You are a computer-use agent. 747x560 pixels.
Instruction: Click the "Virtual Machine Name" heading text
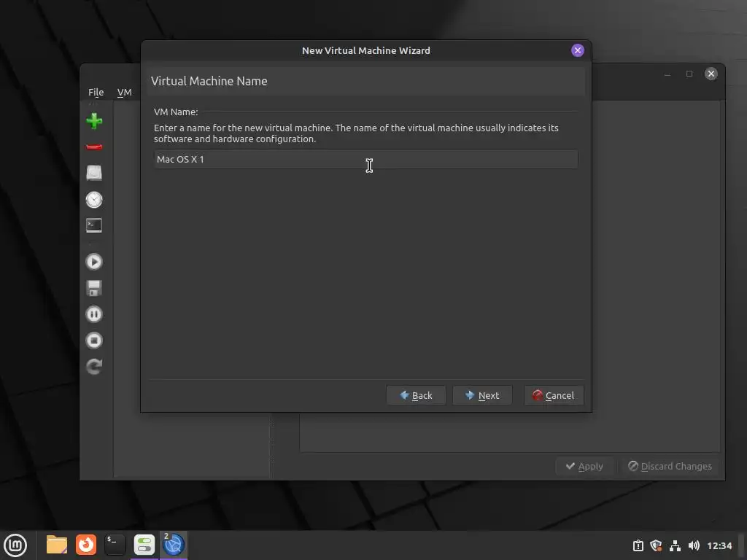point(209,82)
